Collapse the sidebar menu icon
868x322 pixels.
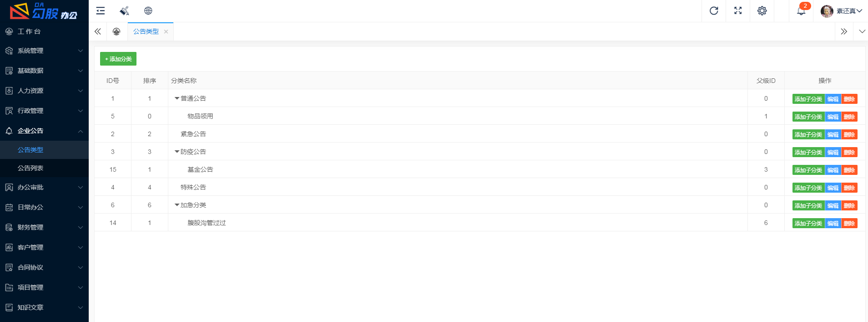[101, 11]
